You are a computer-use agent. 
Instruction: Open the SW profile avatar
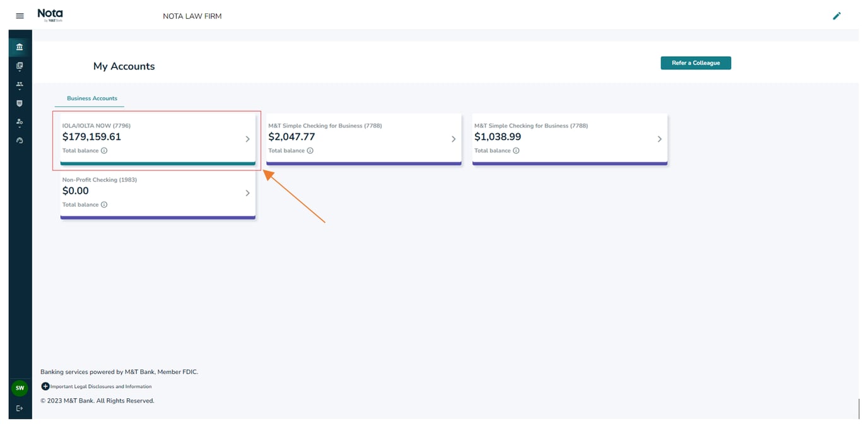click(20, 388)
